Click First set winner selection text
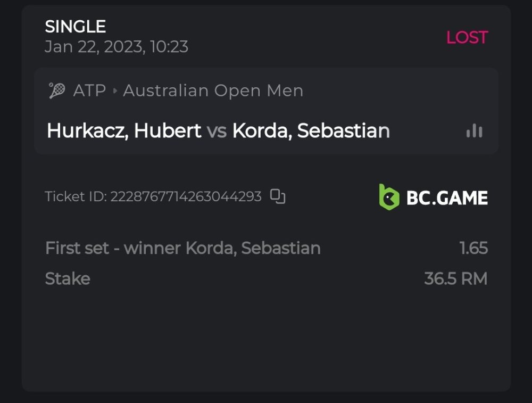Screen dimensions: 532x403 pos(182,248)
